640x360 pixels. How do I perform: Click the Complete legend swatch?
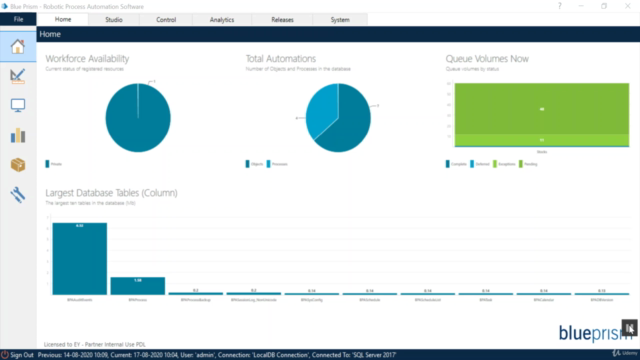(x=447, y=164)
